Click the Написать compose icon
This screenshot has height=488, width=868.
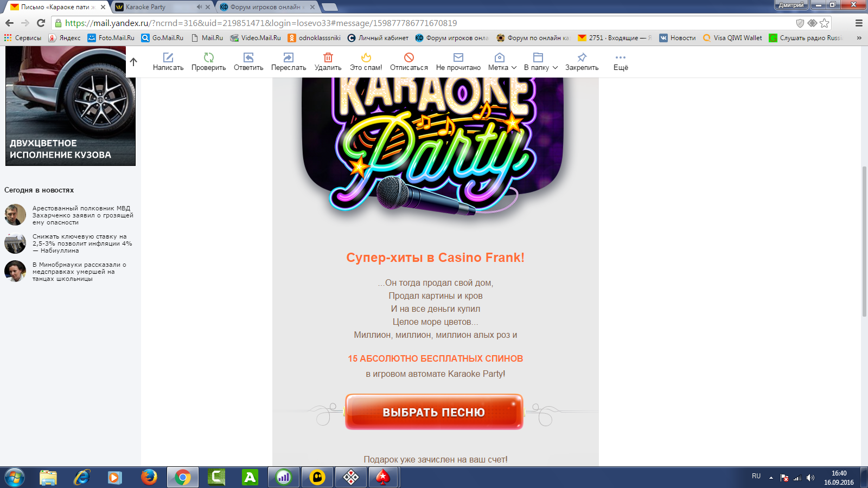click(x=168, y=57)
